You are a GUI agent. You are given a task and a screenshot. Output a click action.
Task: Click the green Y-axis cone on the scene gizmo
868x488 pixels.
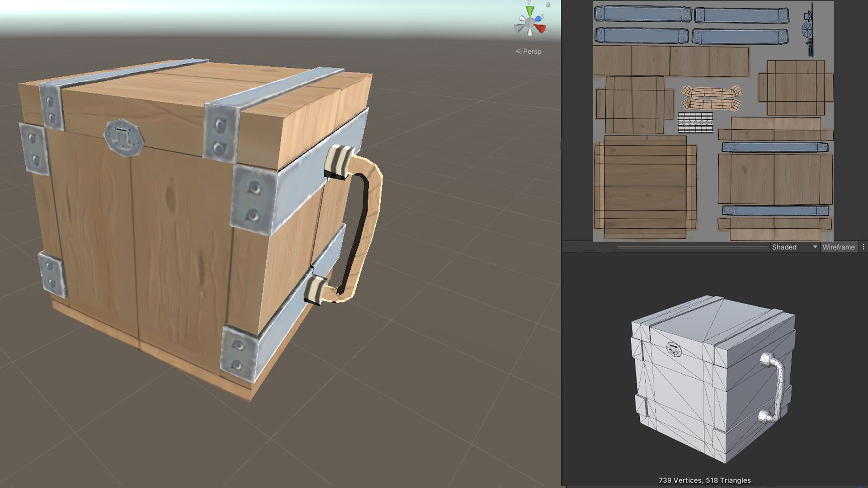click(x=530, y=10)
